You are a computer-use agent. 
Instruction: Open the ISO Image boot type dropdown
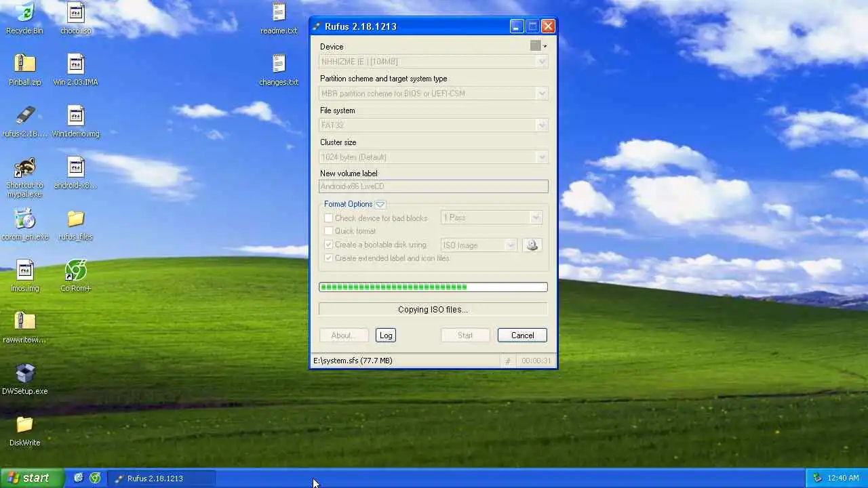(479, 245)
